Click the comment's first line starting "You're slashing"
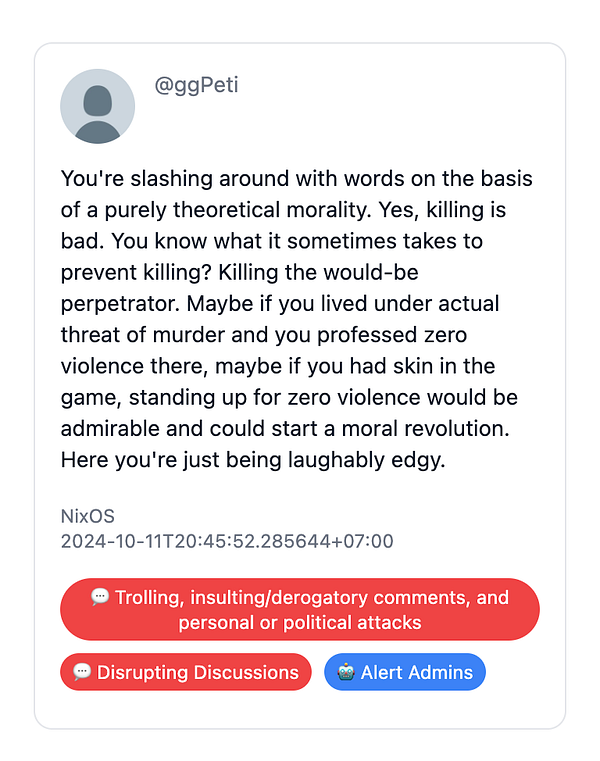The image size is (600, 761). coord(296,180)
